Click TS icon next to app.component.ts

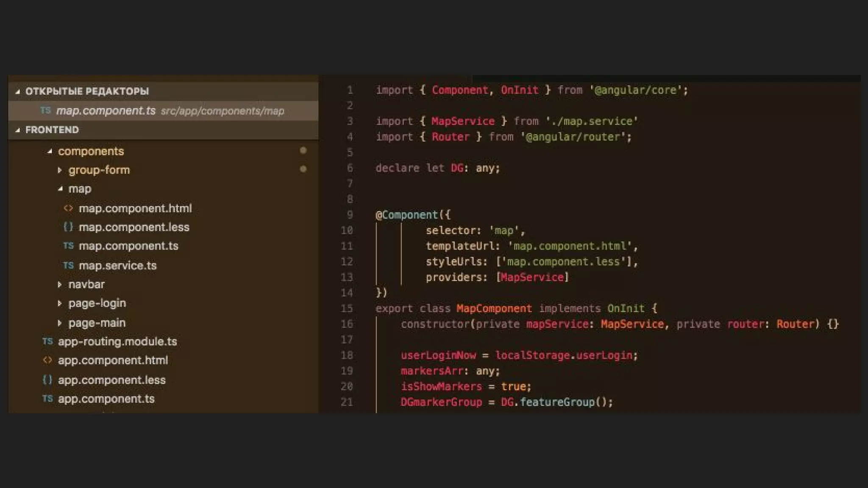coord(47,399)
